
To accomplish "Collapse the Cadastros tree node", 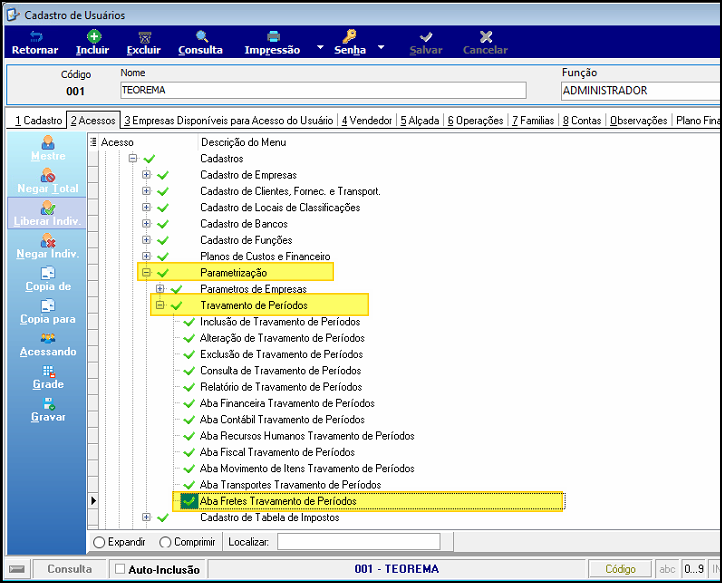I will pos(133,158).
